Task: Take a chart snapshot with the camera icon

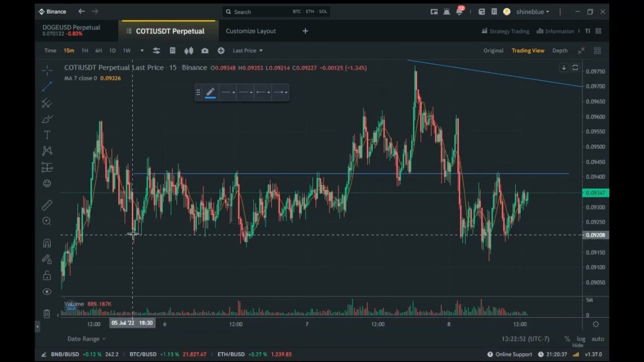Action: tap(205, 50)
